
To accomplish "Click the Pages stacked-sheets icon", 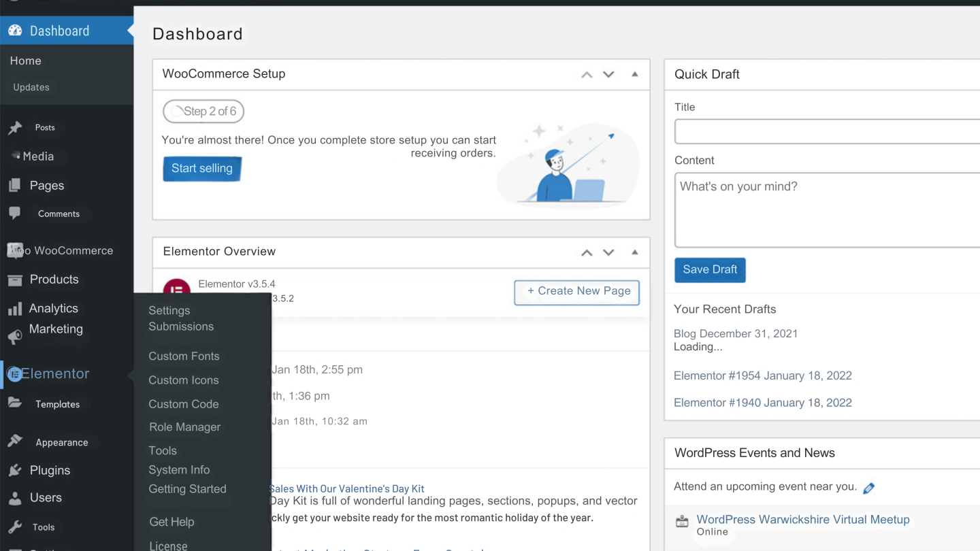I will click(14, 186).
